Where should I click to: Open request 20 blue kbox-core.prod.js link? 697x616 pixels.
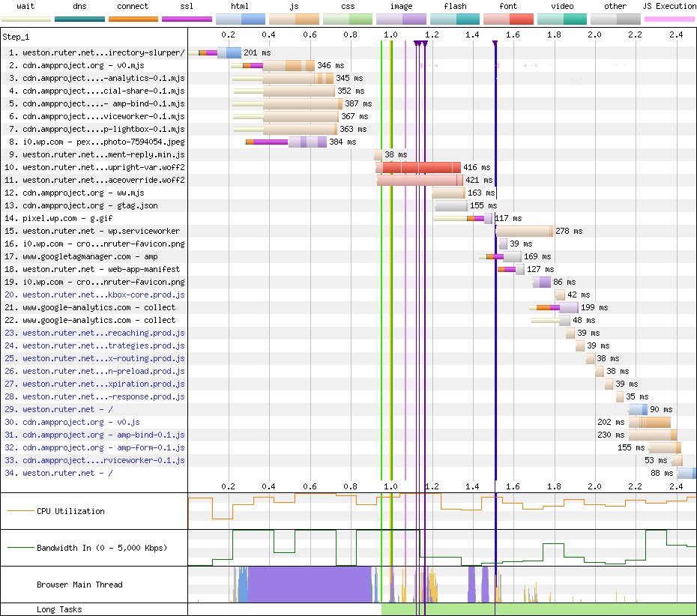[x=103, y=295]
